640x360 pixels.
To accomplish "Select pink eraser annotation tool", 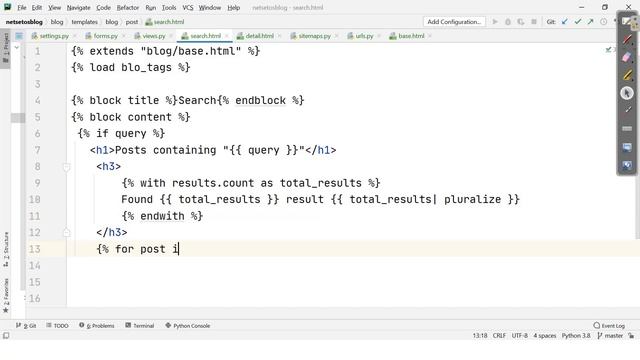I will (627, 57).
